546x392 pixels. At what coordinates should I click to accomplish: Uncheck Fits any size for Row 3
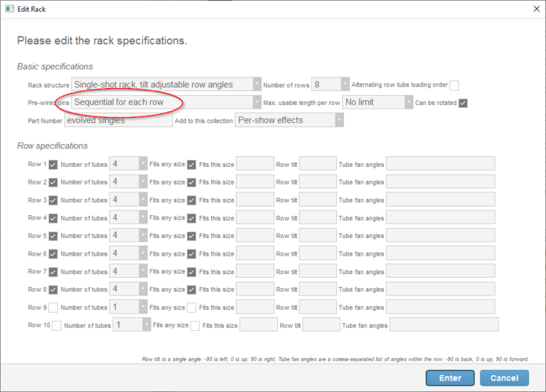point(191,200)
